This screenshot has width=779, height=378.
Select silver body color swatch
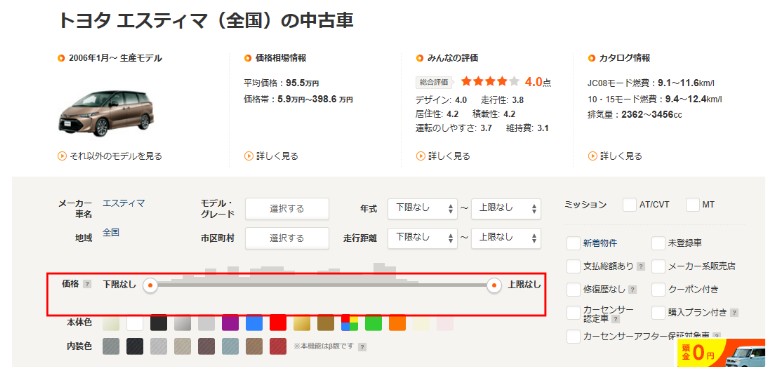[x=182, y=322]
